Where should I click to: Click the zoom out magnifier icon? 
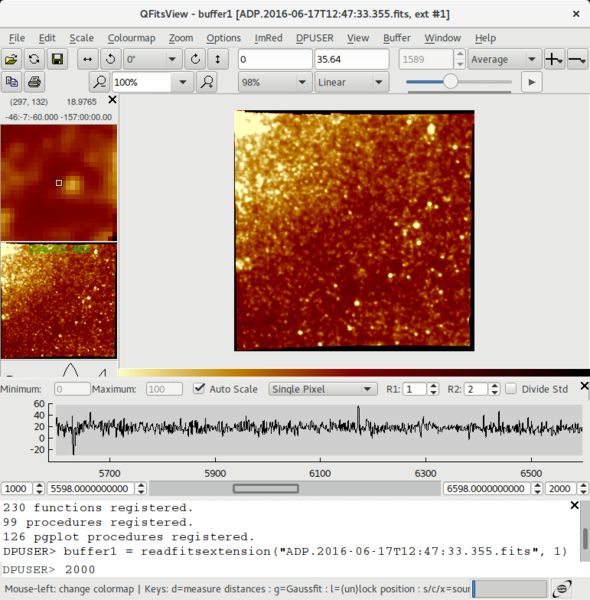tap(99, 82)
